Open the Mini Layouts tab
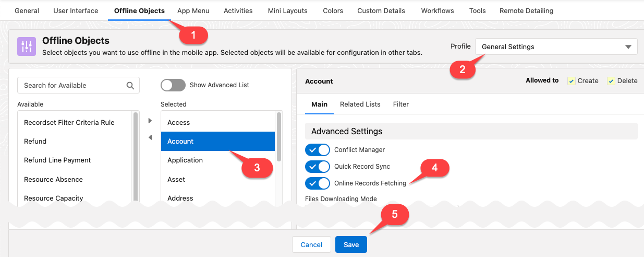Viewport: 644px width, 257px height. [x=287, y=10]
